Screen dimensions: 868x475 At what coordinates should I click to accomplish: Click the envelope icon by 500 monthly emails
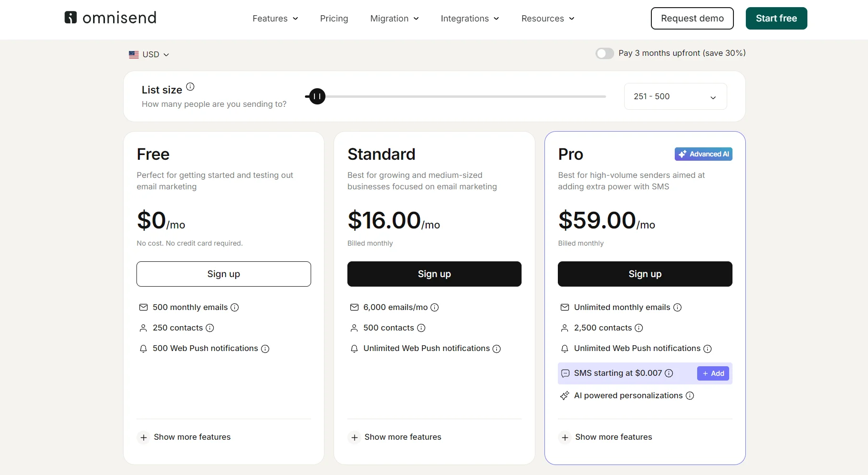(x=143, y=308)
